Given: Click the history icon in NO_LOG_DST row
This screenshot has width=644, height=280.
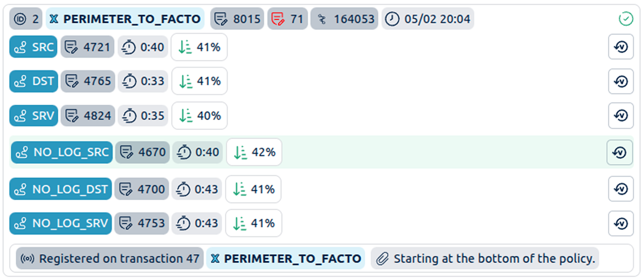Looking at the screenshot, I should coord(621,189).
